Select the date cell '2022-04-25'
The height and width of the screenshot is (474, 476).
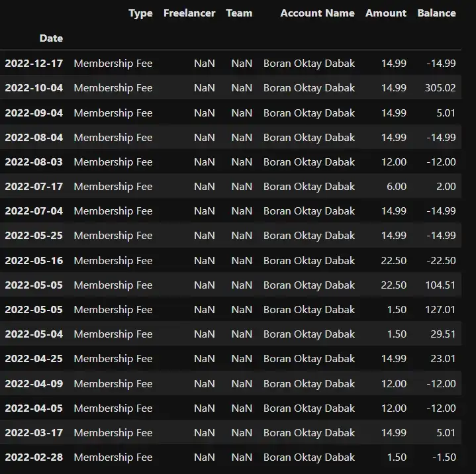34,358
